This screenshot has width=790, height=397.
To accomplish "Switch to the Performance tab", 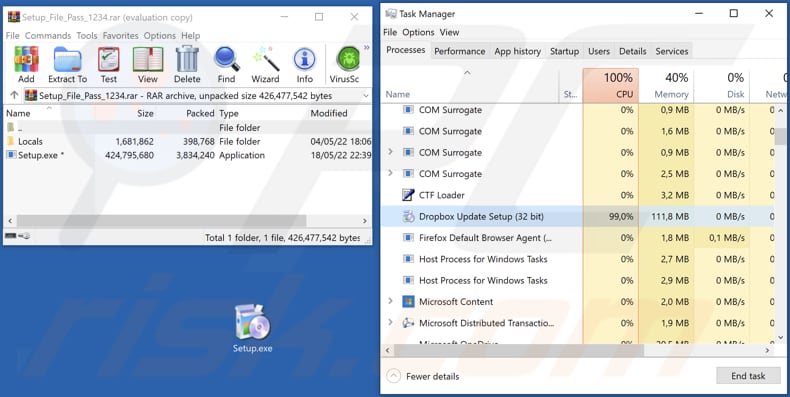I will coord(459,51).
